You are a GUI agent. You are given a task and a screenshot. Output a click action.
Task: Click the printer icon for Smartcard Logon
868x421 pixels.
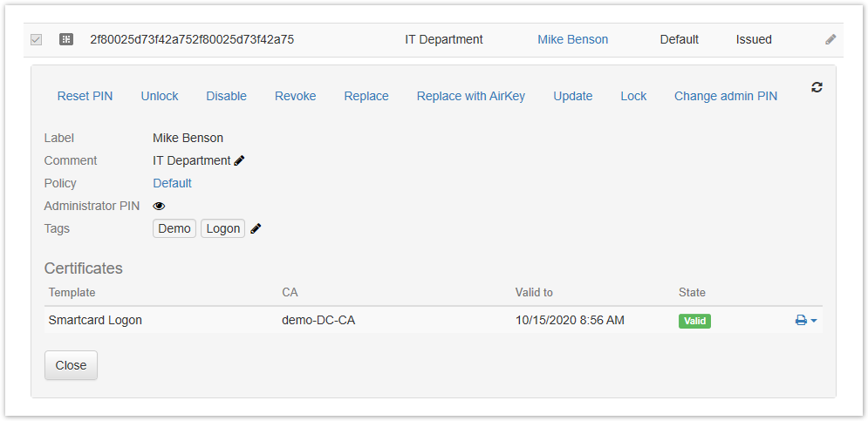(801, 321)
